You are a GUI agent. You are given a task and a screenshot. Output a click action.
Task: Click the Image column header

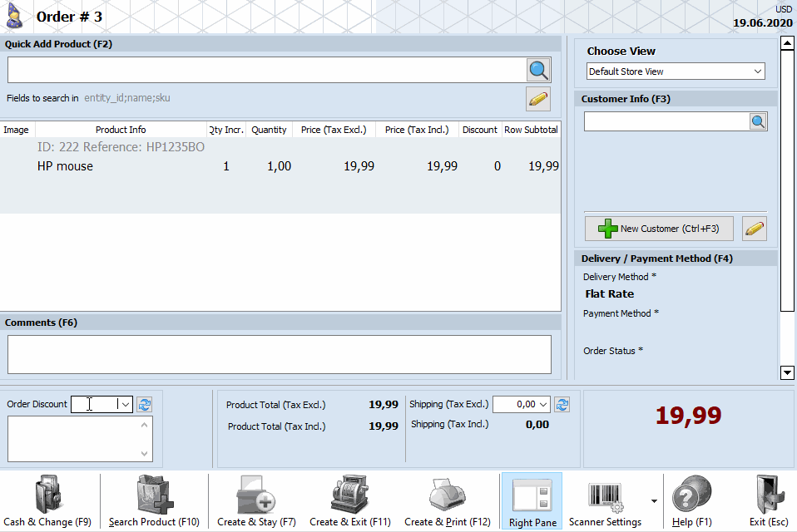pyautogui.click(x=17, y=130)
